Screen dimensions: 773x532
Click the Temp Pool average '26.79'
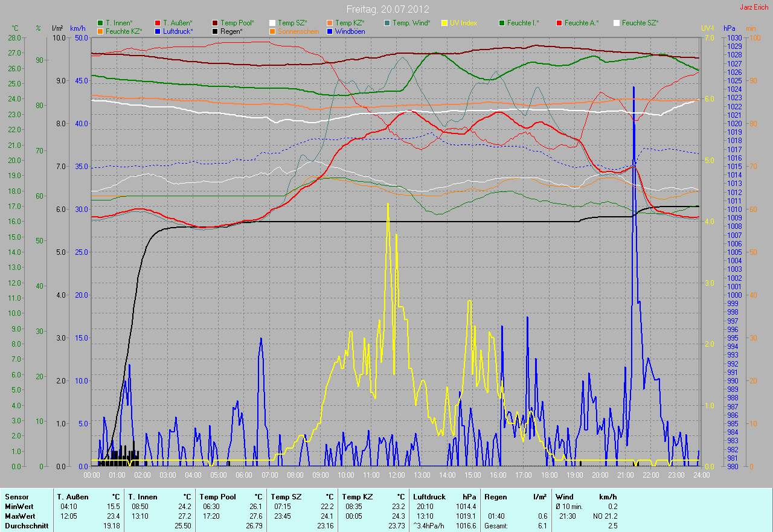[x=254, y=526]
